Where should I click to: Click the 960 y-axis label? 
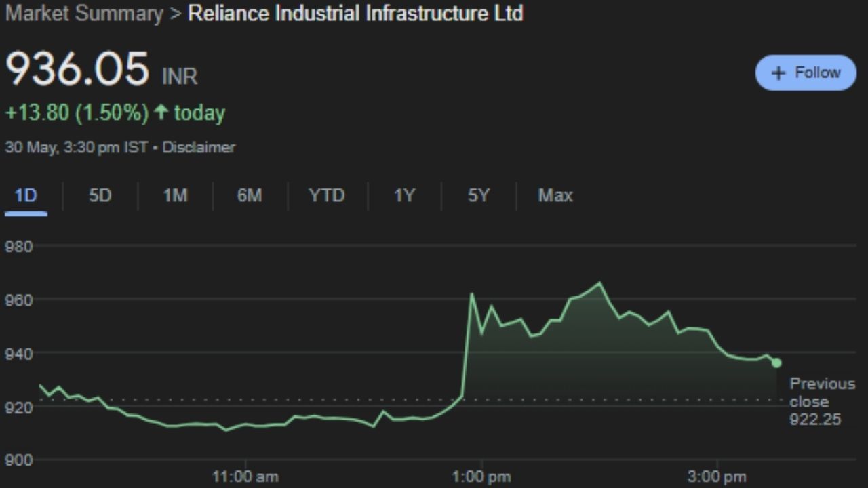[x=19, y=300]
